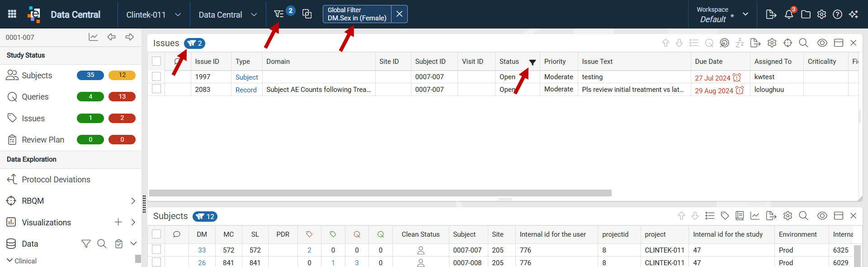Check the box for subject 0007-008 row
This screenshot has width=868, height=267.
coord(156,262)
